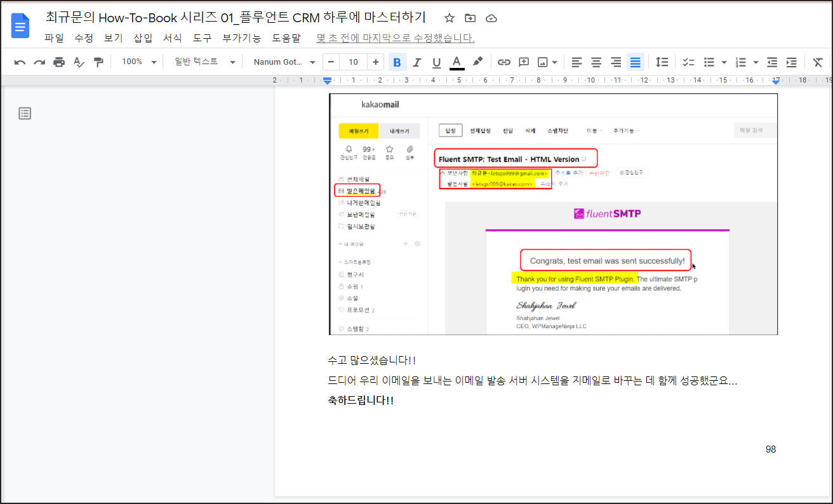The image size is (833, 504).
Task: Select the paint format tool
Action: pos(98,62)
